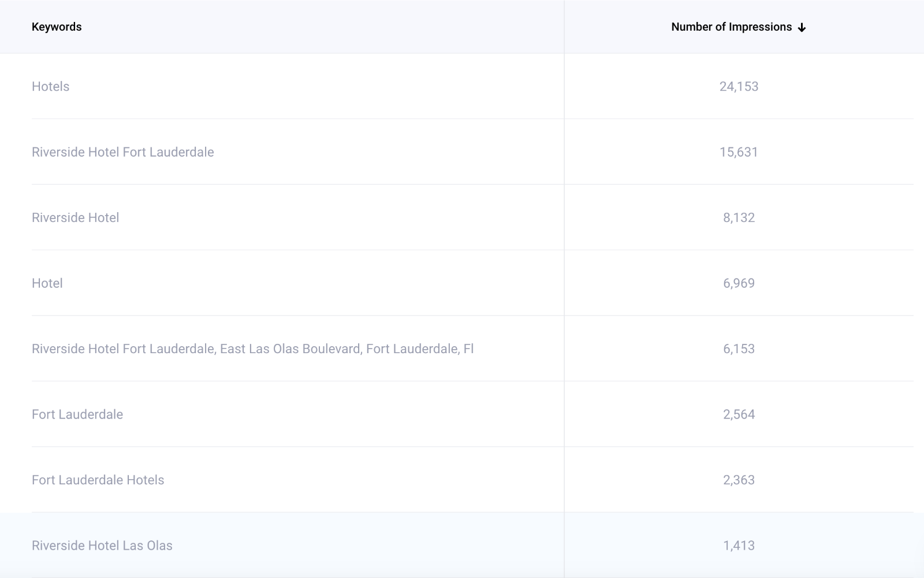Select the Riverside Hotel Las Olas keyword
The height and width of the screenshot is (578, 924).
pyautogui.click(x=102, y=546)
